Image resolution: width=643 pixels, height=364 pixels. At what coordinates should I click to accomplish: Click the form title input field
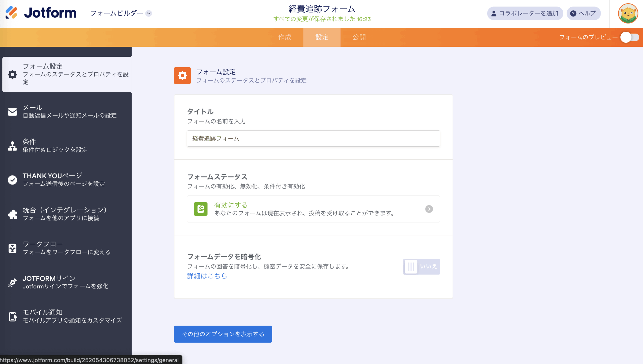click(313, 138)
